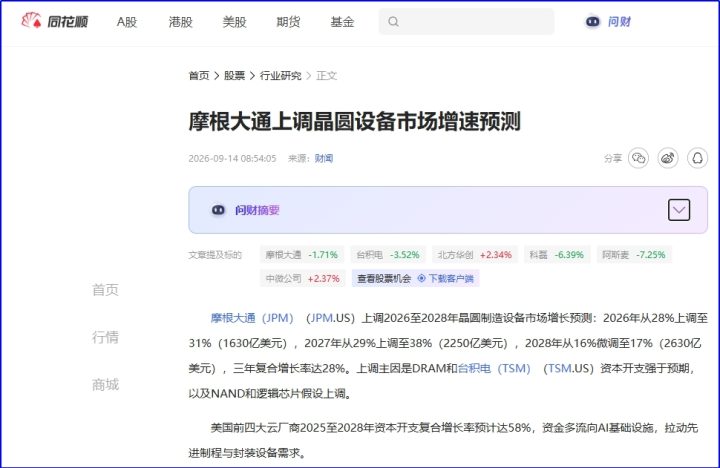Screen dimensions: 720x468
Task: Open 摩根大通 (JPM) link in article
Action: (252, 318)
